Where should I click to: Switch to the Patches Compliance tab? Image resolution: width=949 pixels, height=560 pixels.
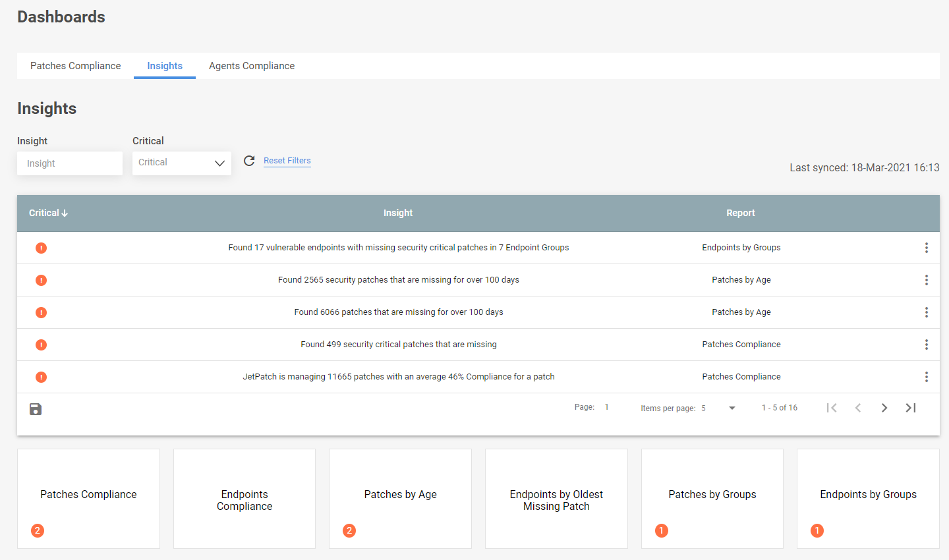pos(76,66)
